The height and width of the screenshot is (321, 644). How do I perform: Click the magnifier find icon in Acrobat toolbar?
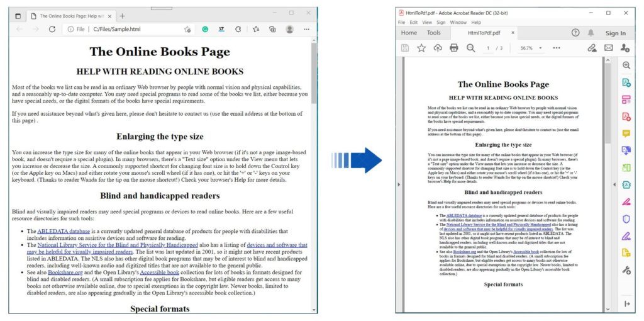pos(471,48)
